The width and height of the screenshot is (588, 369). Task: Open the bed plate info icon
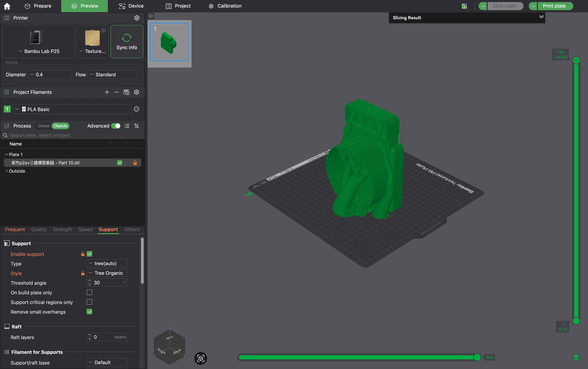click(104, 30)
